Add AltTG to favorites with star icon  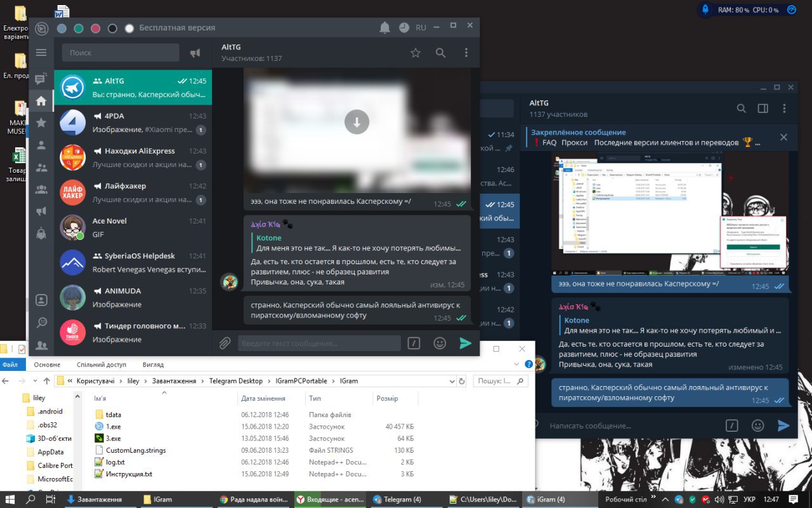416,53
